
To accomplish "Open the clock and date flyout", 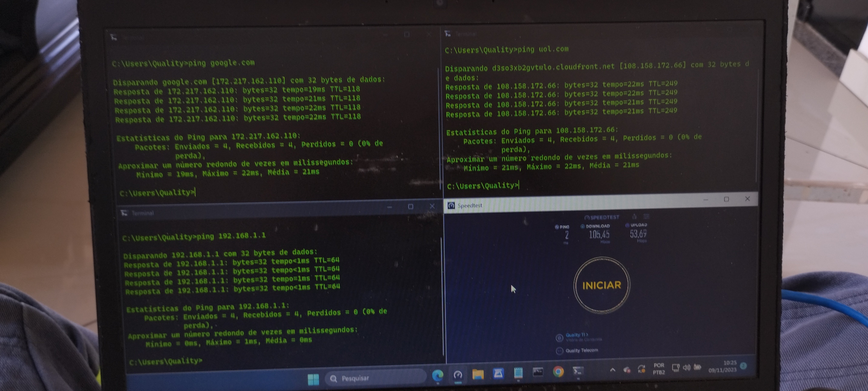I will point(723,366).
